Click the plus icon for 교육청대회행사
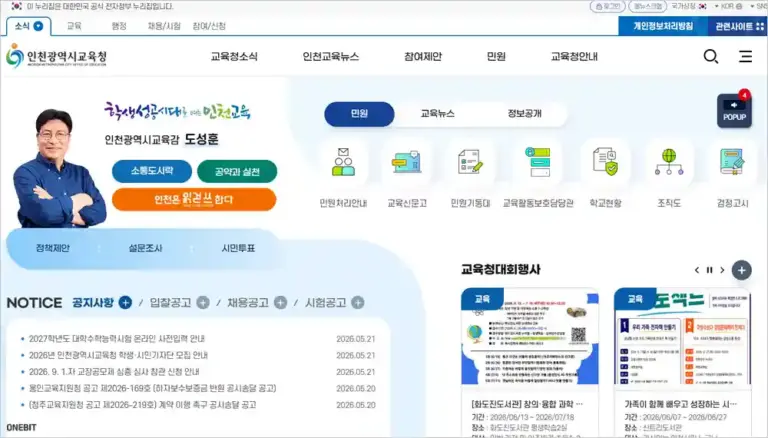This screenshot has width=768, height=438. pyautogui.click(x=742, y=270)
